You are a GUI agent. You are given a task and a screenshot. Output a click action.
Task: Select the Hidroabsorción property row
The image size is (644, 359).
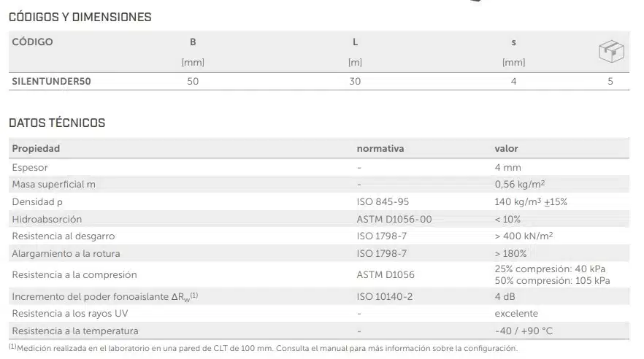click(47, 219)
